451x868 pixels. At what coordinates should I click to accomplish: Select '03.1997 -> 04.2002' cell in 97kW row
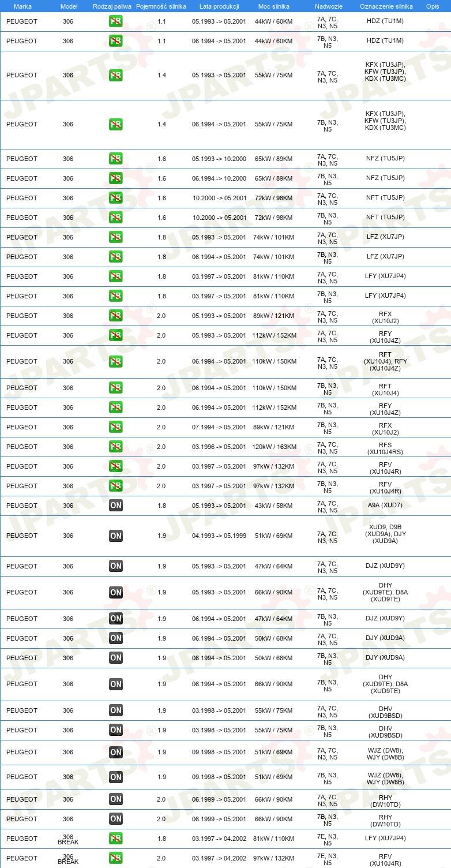(x=219, y=858)
